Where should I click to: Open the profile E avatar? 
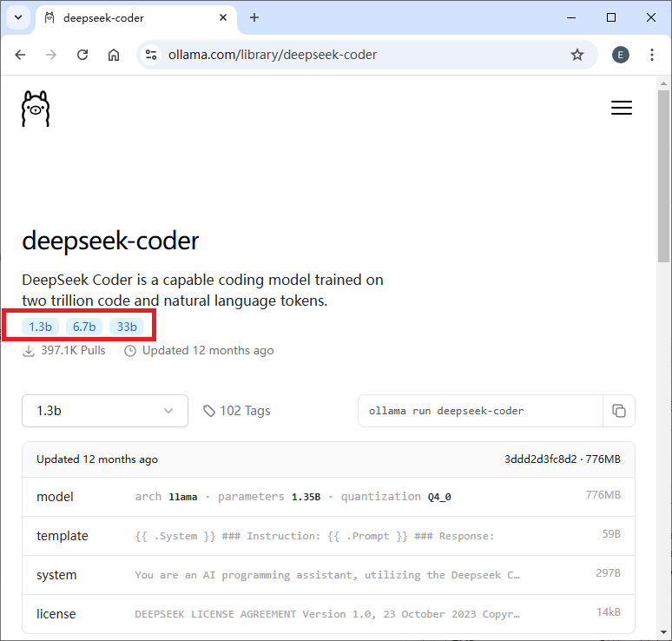[620, 55]
